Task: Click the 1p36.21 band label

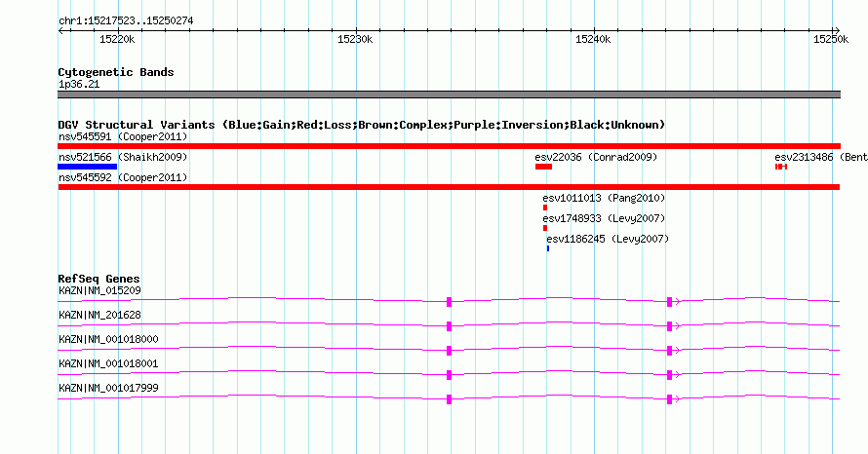Action: [79, 85]
